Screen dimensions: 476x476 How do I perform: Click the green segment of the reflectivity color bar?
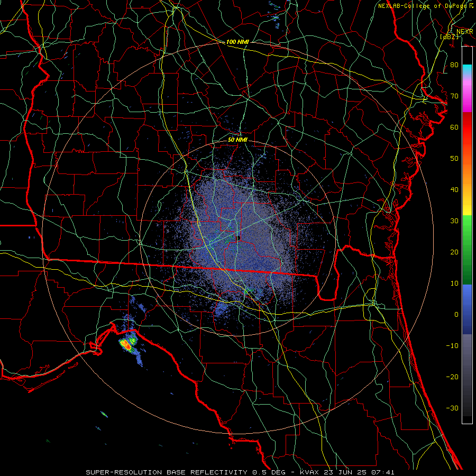467,249
